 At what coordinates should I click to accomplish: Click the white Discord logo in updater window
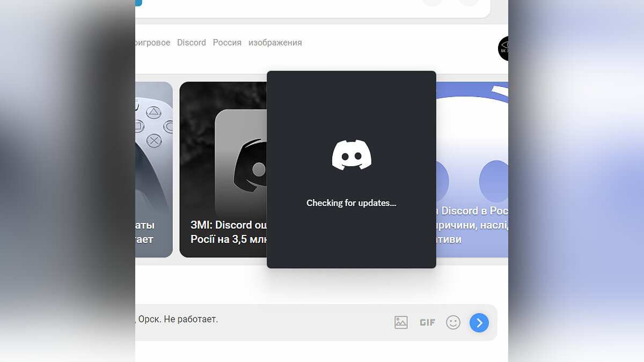point(352,154)
